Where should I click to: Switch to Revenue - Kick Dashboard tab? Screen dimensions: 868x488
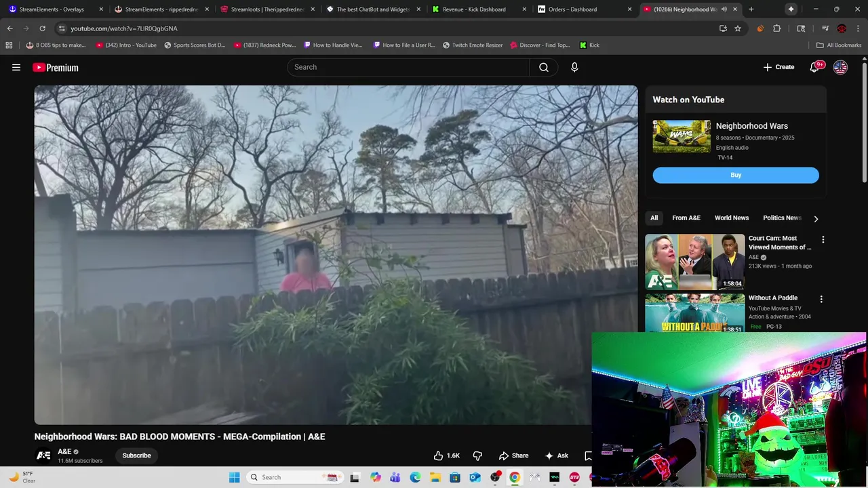(477, 9)
